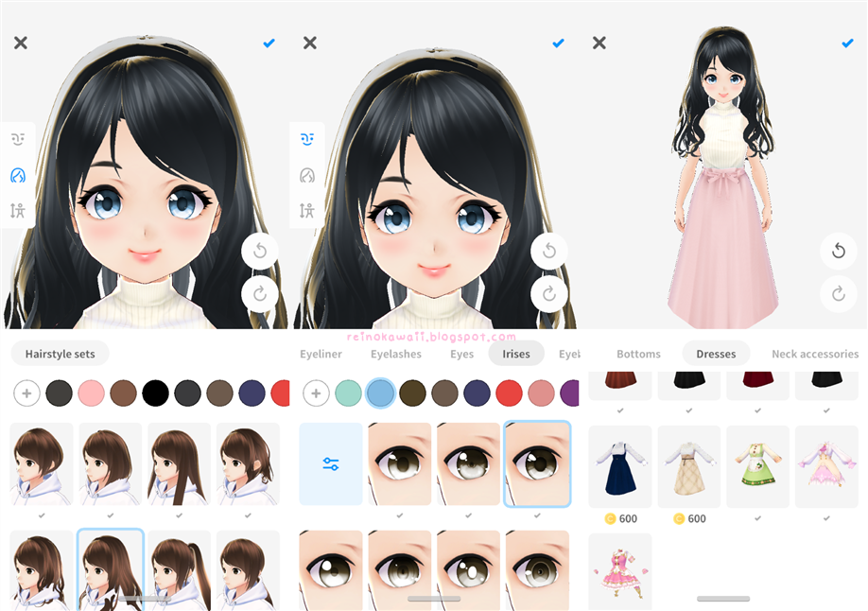Select face category icon in left panel sidebar
This screenshot has width=868, height=611.
[x=18, y=139]
